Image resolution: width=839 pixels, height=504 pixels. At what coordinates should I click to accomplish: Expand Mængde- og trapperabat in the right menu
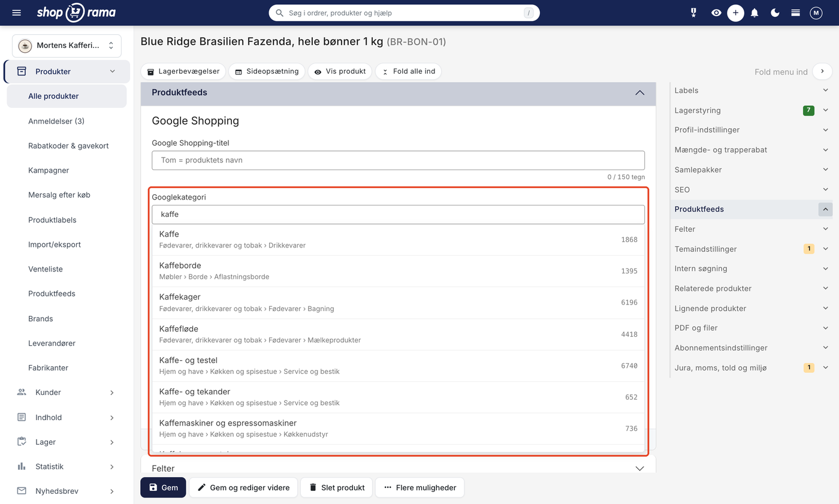[x=752, y=150]
